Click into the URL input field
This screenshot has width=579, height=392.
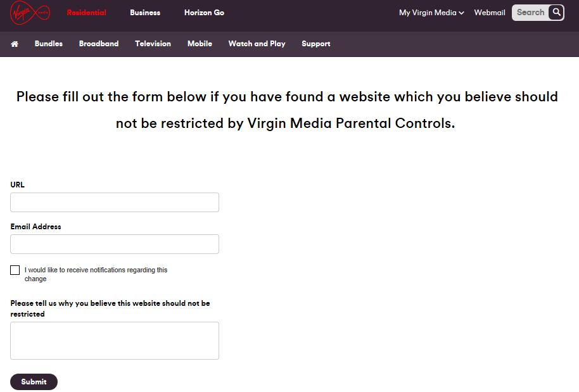click(115, 202)
